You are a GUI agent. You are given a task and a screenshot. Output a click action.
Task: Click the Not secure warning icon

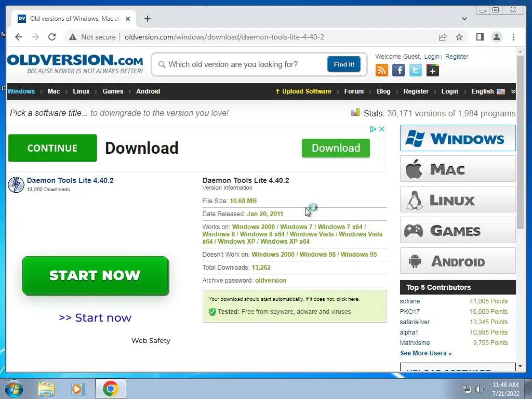pyautogui.click(x=73, y=37)
